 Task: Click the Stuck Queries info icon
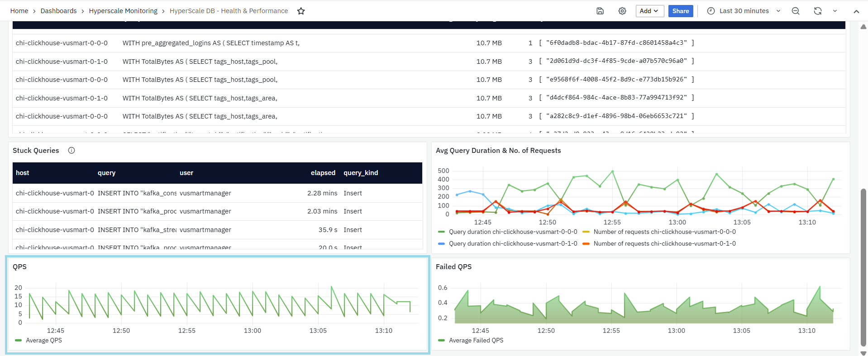[72, 151]
